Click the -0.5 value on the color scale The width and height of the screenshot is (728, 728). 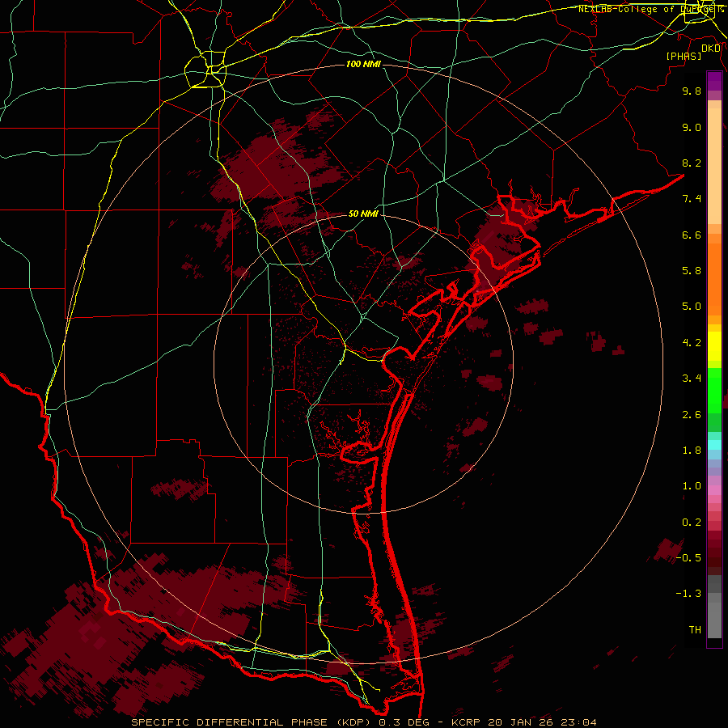pos(688,558)
